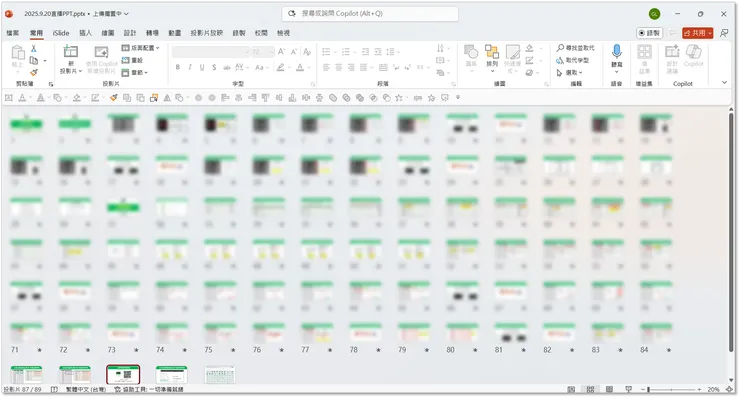Click the Slide Sorter view icon

pyautogui.click(x=590, y=390)
